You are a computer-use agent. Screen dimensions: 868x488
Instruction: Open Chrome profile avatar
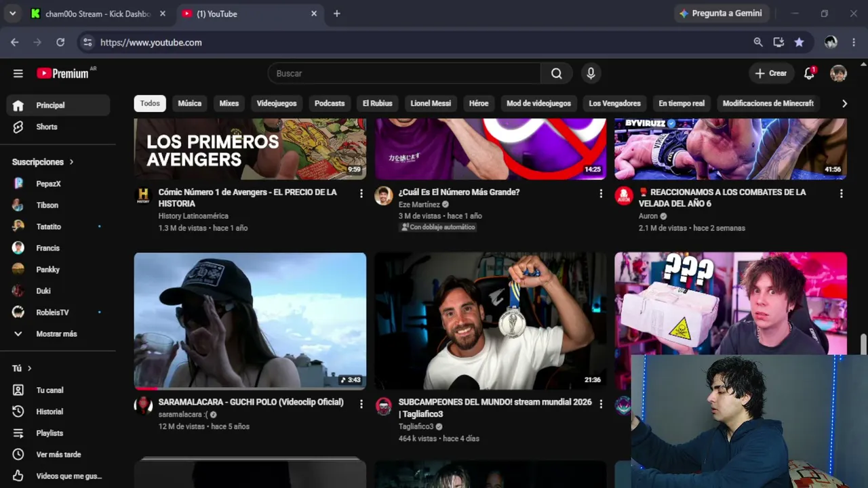pos(831,42)
